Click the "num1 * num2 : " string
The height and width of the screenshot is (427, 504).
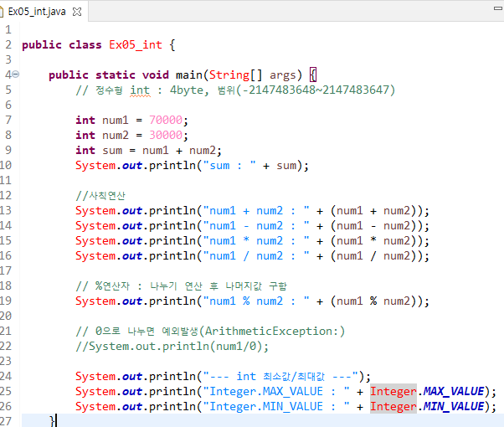[x=256, y=241]
